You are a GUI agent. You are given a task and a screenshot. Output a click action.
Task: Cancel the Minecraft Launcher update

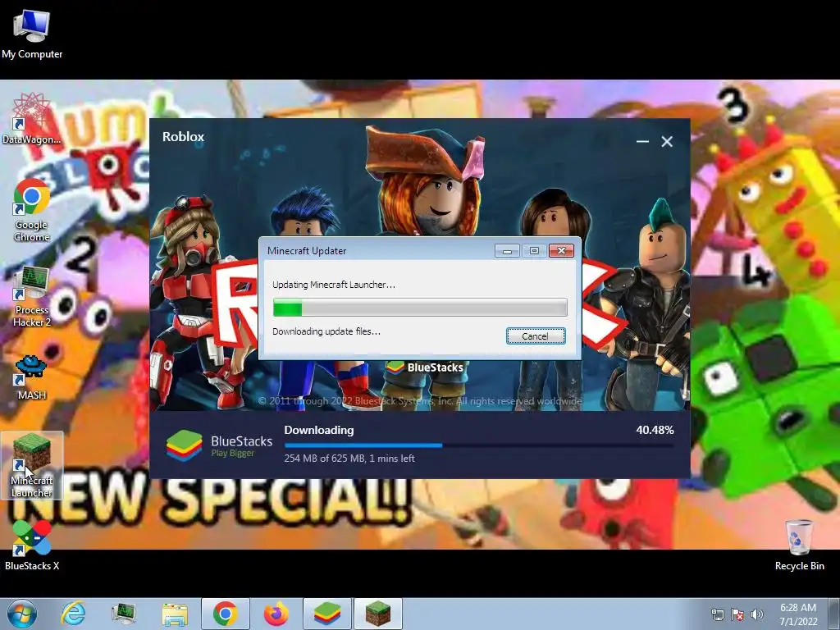[x=536, y=336]
